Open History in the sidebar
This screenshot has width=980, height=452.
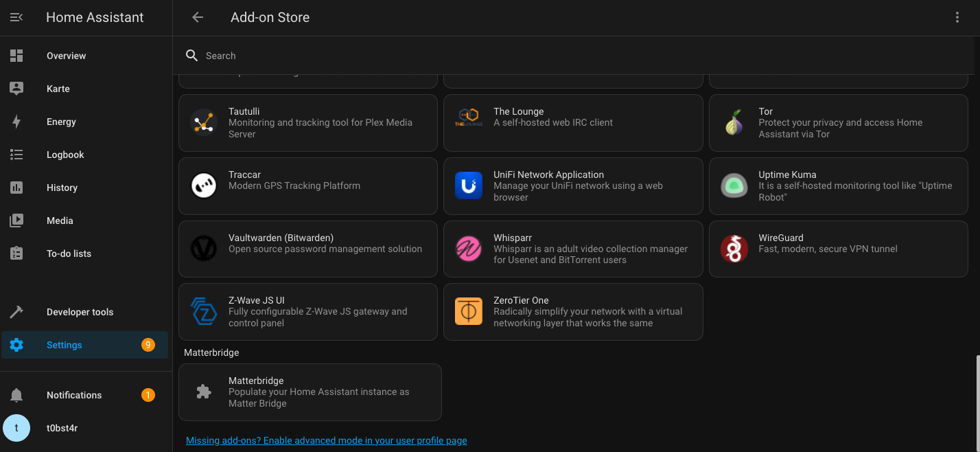(85, 188)
